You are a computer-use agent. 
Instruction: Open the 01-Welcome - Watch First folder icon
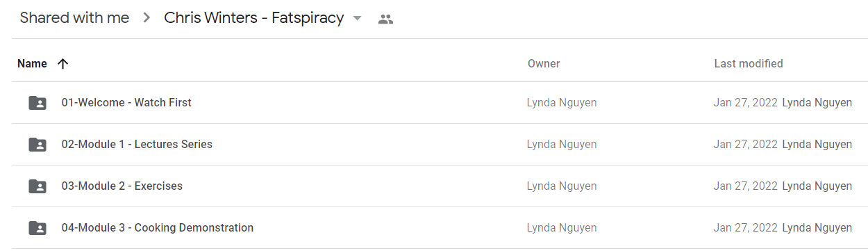tap(37, 103)
